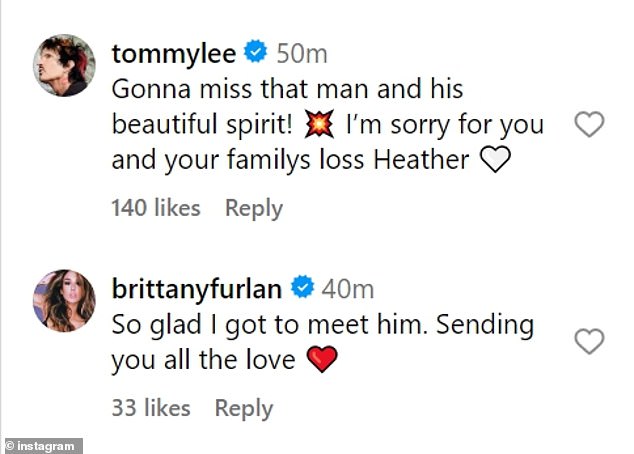Click the Instagram copyright watermark
Viewport: 634px width, 454px height.
[42, 446]
